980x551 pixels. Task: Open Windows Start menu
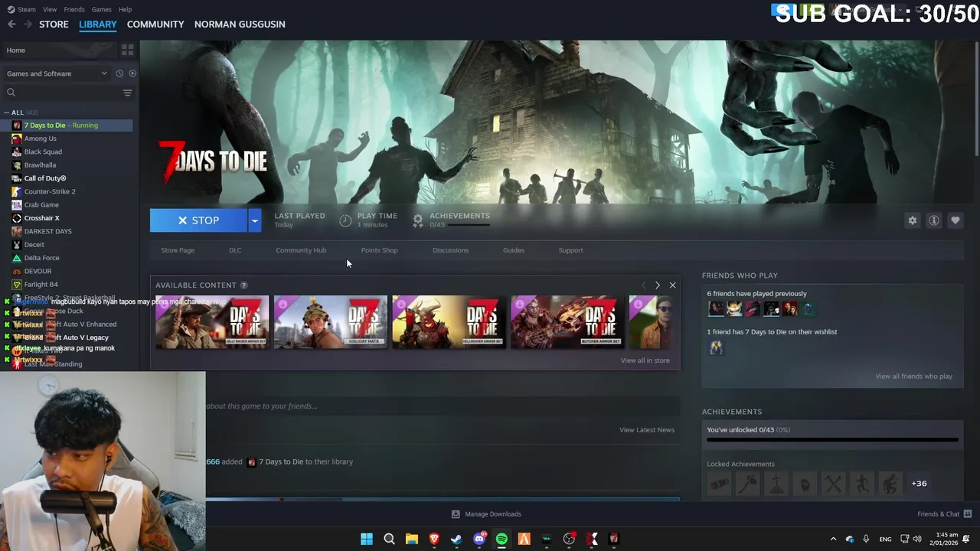(367, 539)
